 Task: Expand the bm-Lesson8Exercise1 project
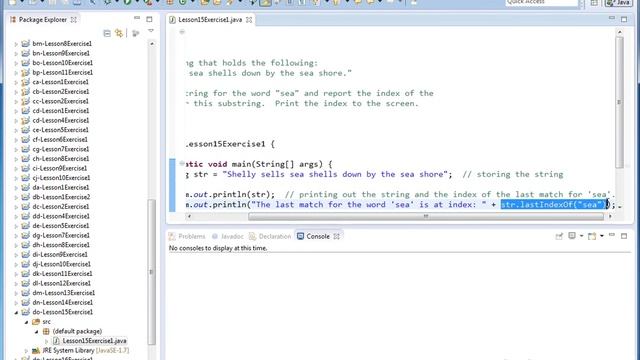[x=16, y=44]
